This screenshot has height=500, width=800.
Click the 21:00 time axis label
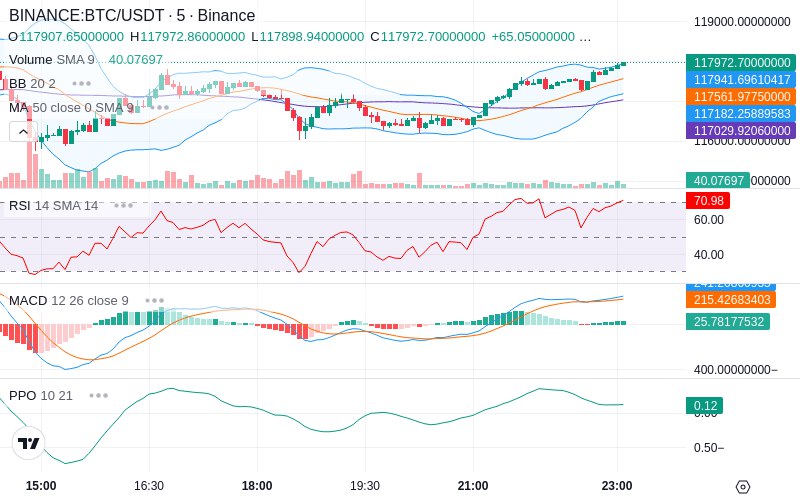coord(473,486)
